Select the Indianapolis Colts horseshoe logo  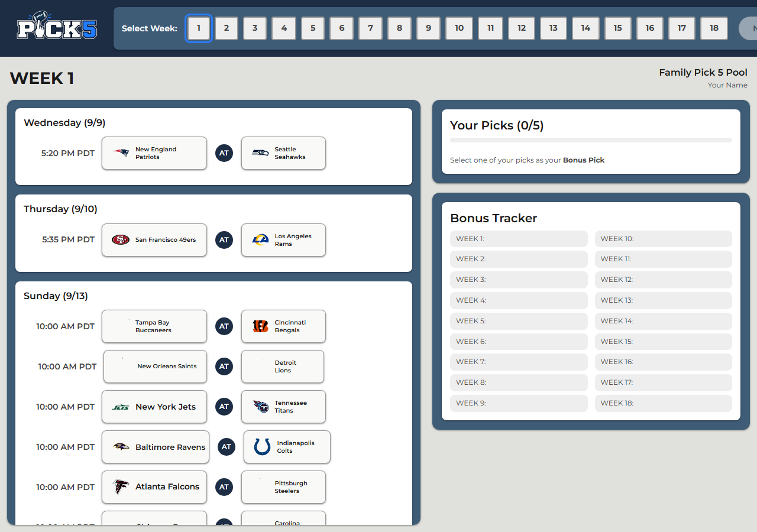tap(262, 447)
